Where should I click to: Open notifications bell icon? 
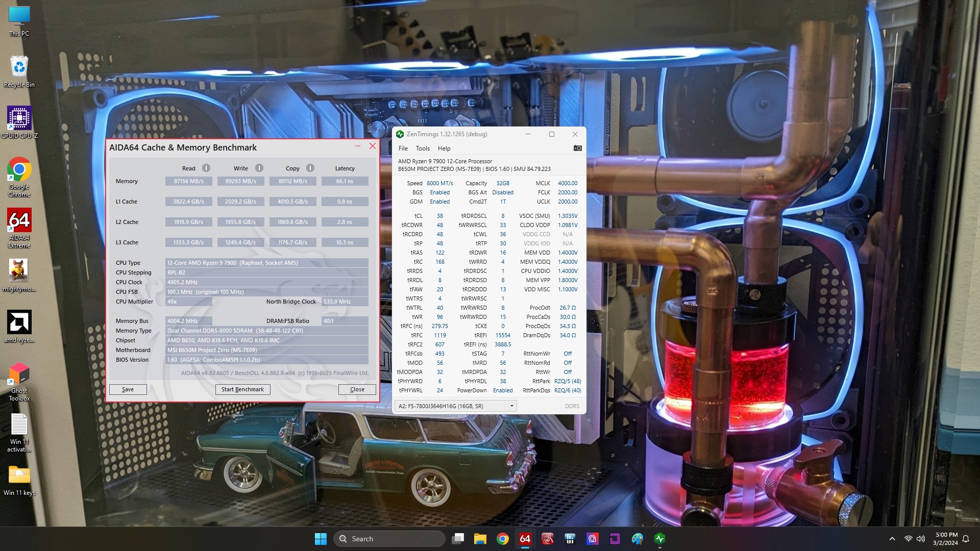coord(966,539)
